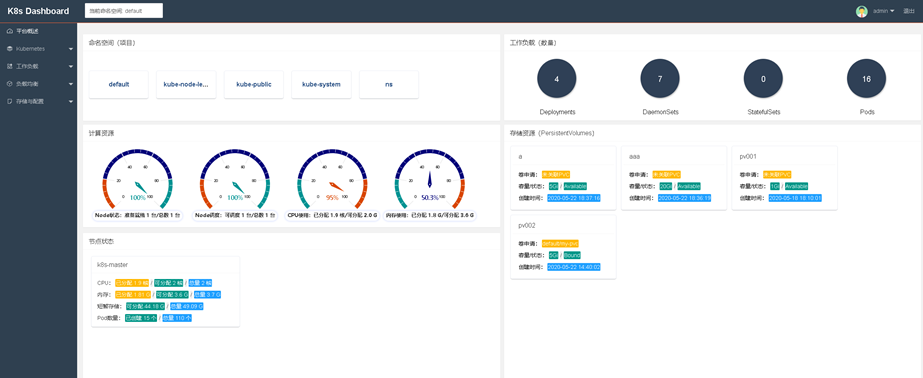
Task: Open the Kubernetes menu label
Action: (x=30, y=49)
